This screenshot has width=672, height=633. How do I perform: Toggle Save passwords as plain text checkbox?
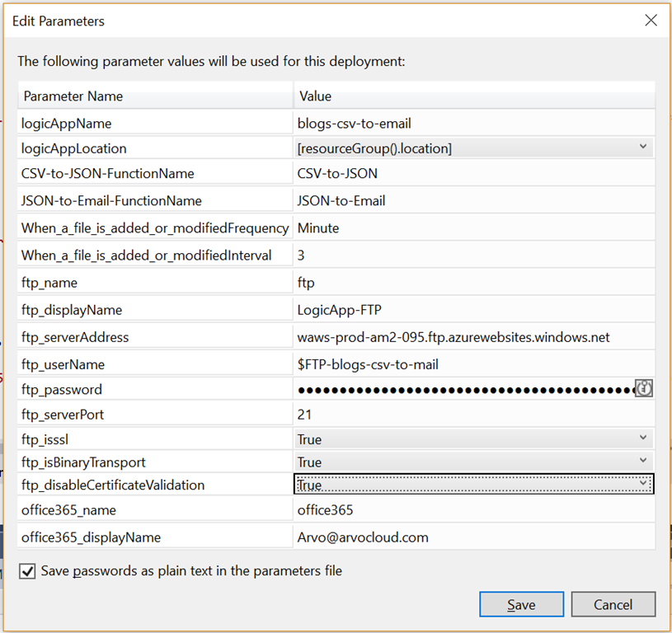coord(27,571)
